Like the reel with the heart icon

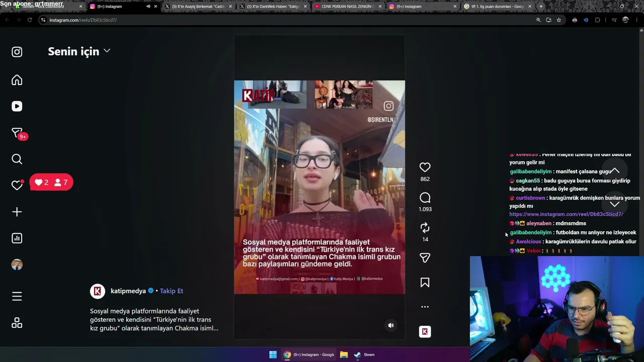click(425, 167)
